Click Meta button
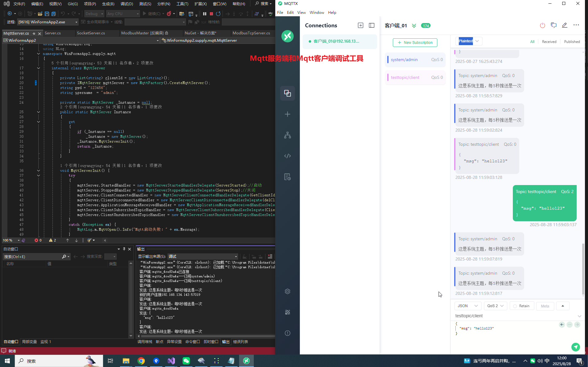 (545, 306)
